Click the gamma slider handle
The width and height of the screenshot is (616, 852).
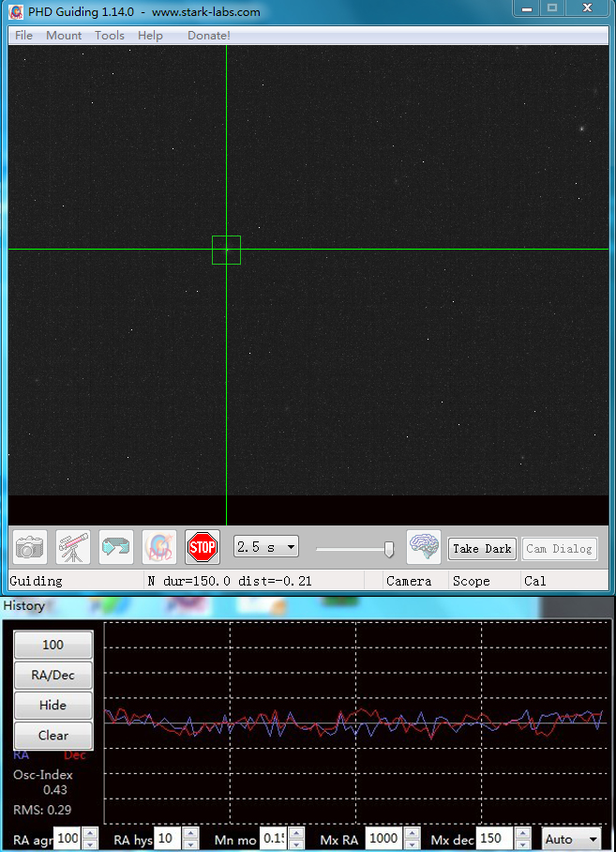pos(388,549)
